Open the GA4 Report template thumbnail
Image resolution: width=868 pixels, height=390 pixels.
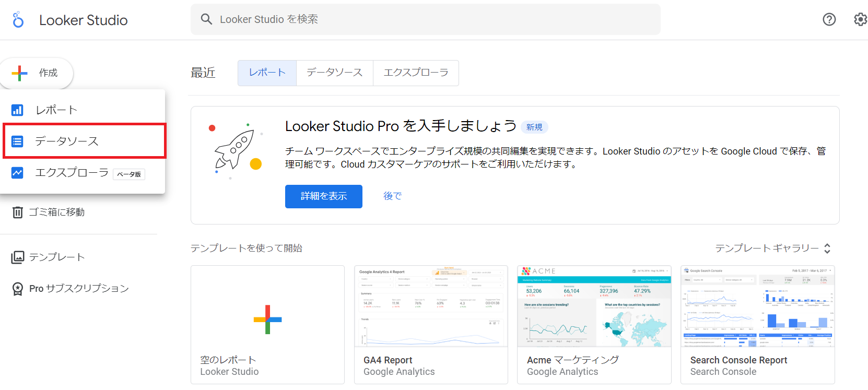(x=431, y=306)
